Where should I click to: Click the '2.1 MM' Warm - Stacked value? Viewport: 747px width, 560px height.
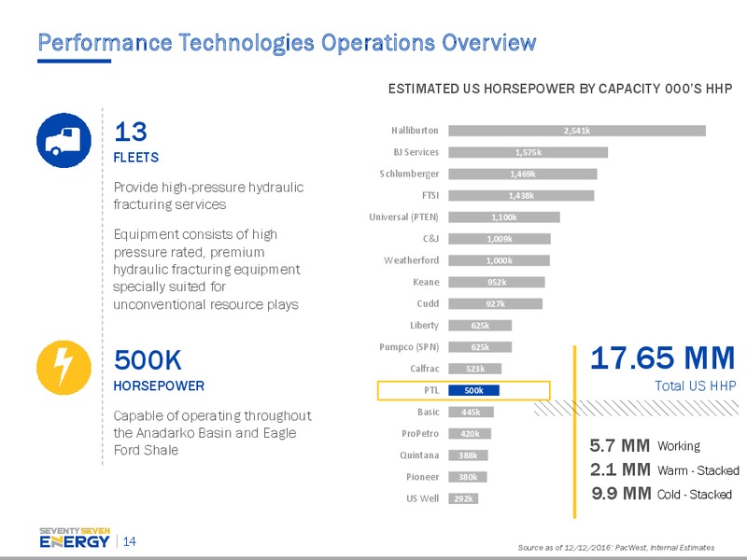coord(620,469)
